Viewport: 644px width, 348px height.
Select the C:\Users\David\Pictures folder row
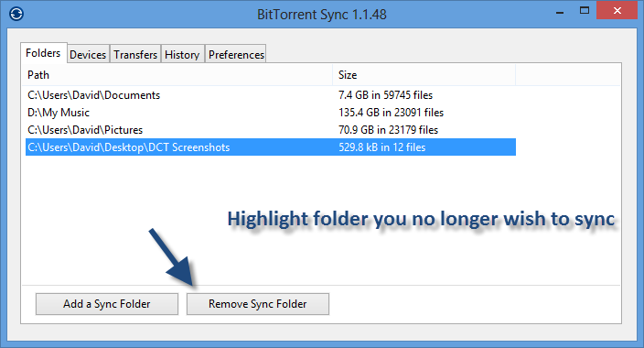pos(271,130)
